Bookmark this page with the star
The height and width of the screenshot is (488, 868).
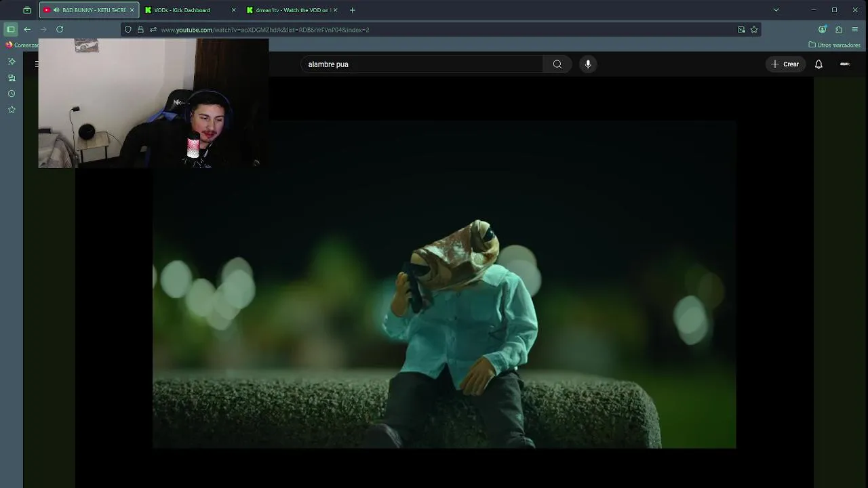click(x=754, y=30)
